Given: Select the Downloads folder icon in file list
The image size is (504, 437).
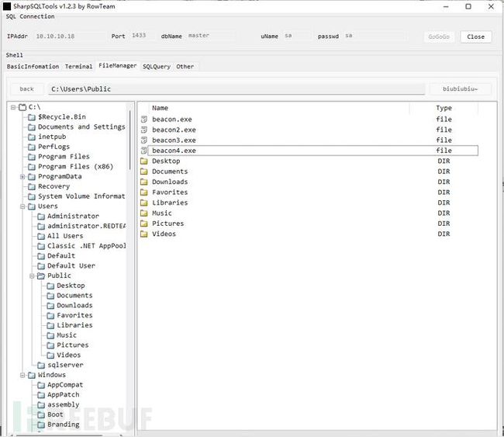Looking at the screenshot, I should [144, 182].
